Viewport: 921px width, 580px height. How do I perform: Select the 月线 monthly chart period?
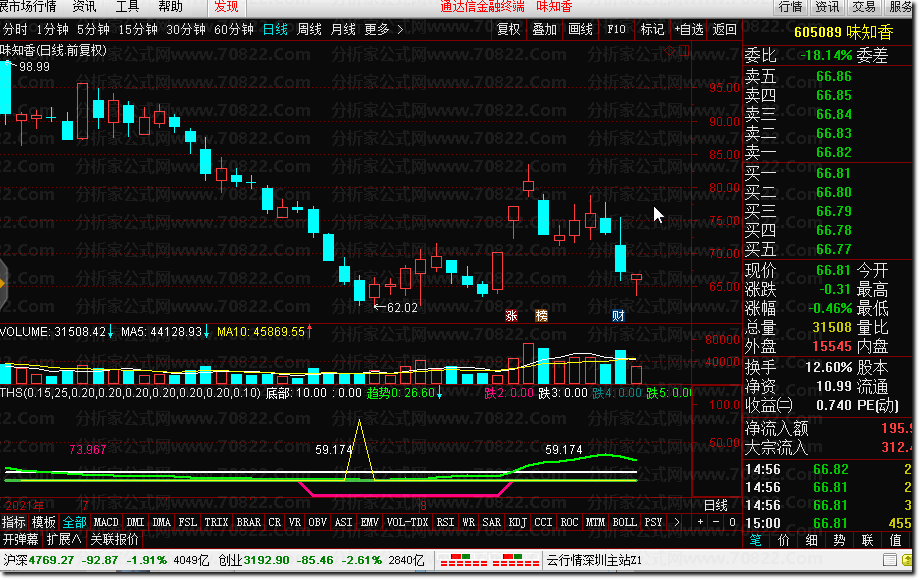click(x=343, y=29)
